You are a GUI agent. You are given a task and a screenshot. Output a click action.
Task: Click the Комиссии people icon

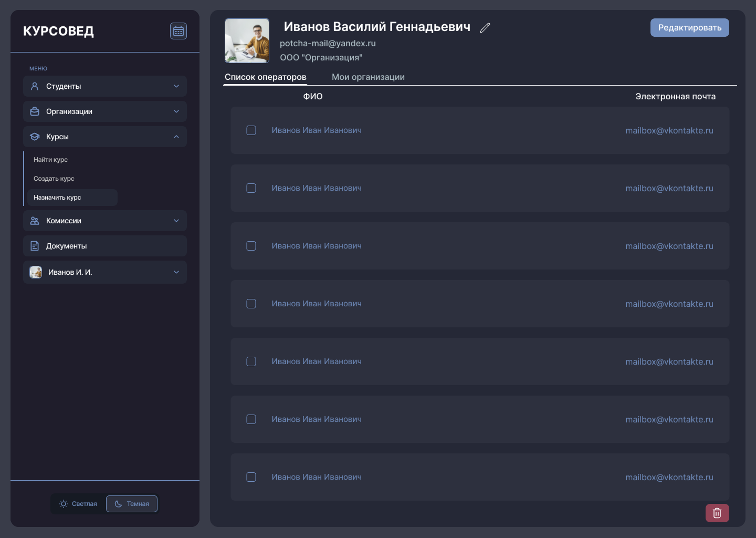click(x=35, y=221)
